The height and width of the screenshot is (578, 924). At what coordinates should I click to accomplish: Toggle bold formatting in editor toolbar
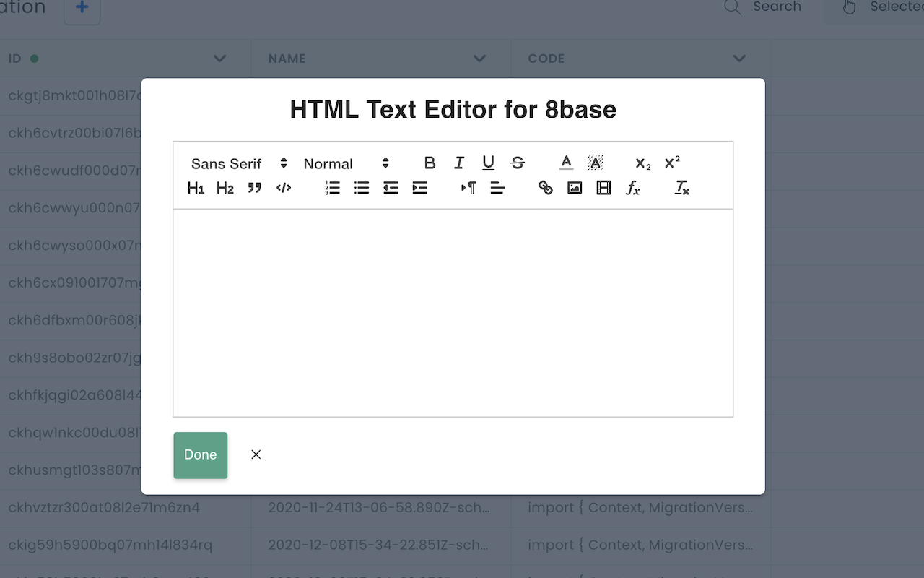[x=430, y=163]
